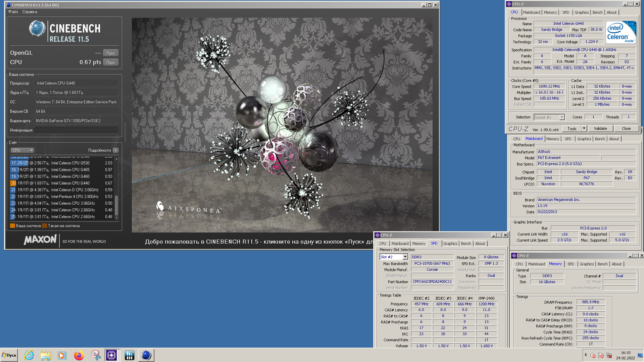Click the Show Desktop icon beside the clock
Image resolution: width=644 pixels, height=362 pixels.
point(640,355)
